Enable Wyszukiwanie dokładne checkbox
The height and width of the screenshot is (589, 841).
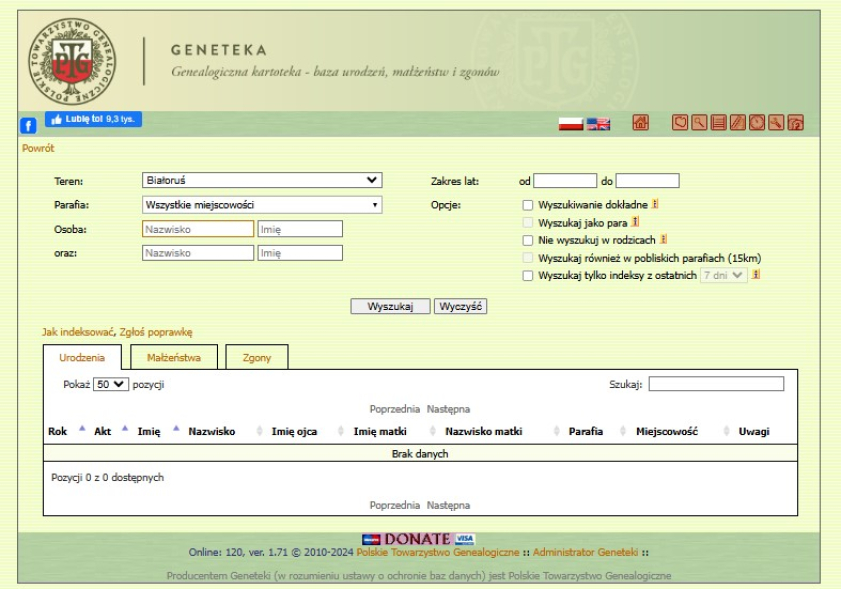(x=528, y=205)
